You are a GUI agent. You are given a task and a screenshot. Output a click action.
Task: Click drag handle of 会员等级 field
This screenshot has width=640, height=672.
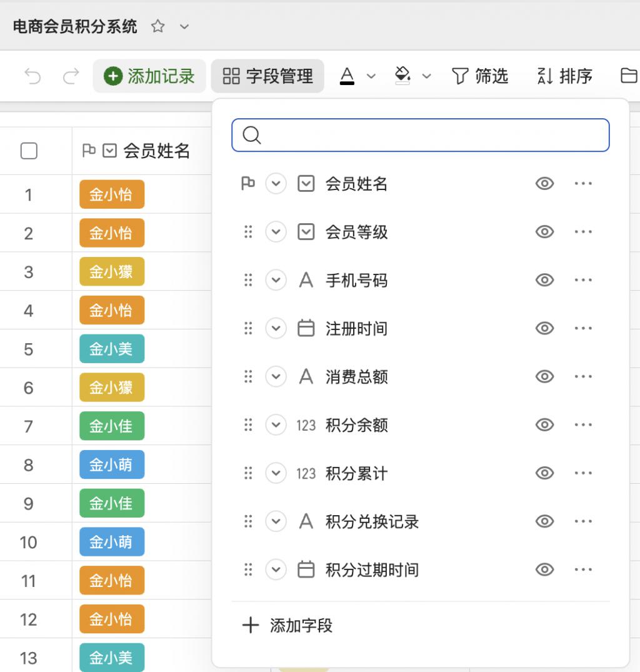(248, 232)
